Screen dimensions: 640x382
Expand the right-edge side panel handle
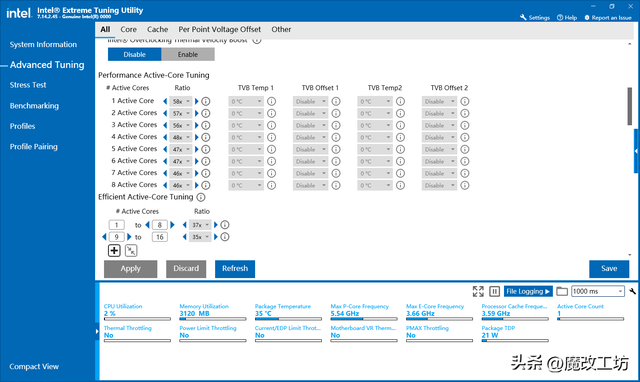[x=636, y=151]
